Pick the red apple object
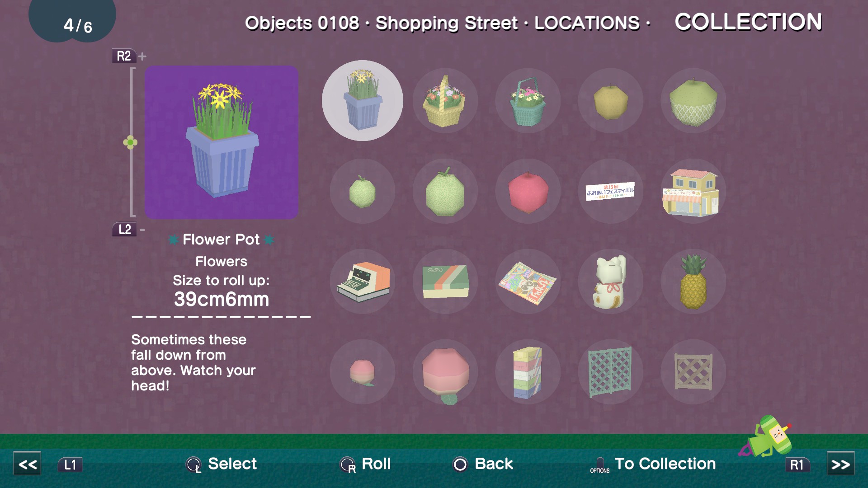Viewport: 868px width, 488px height. pyautogui.click(x=528, y=192)
